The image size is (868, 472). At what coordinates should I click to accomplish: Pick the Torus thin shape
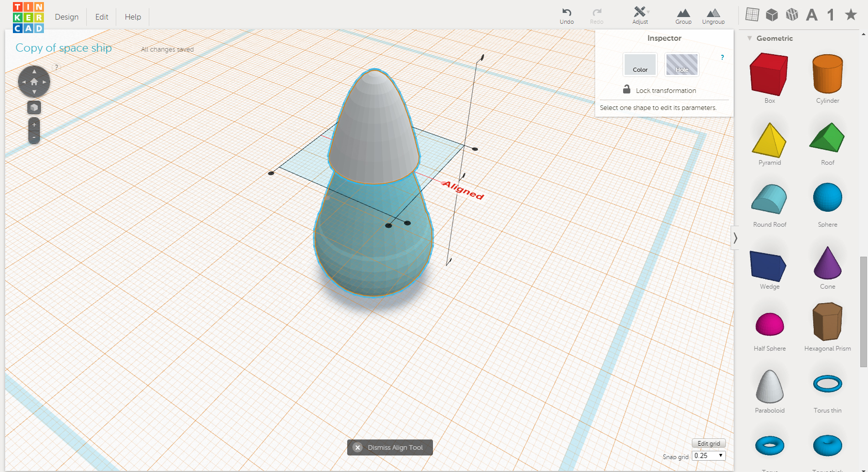(x=828, y=384)
